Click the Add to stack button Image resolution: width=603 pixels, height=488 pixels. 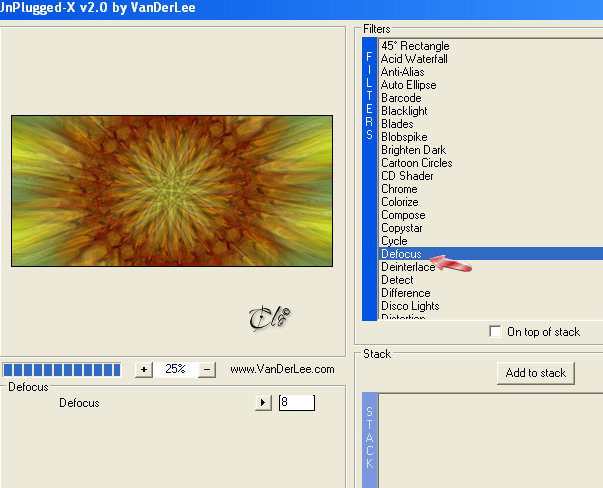coord(536,373)
